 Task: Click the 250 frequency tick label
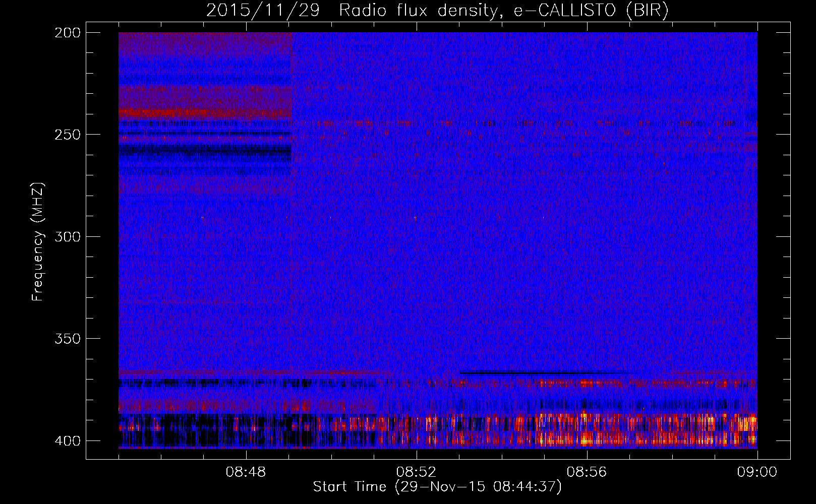point(68,135)
